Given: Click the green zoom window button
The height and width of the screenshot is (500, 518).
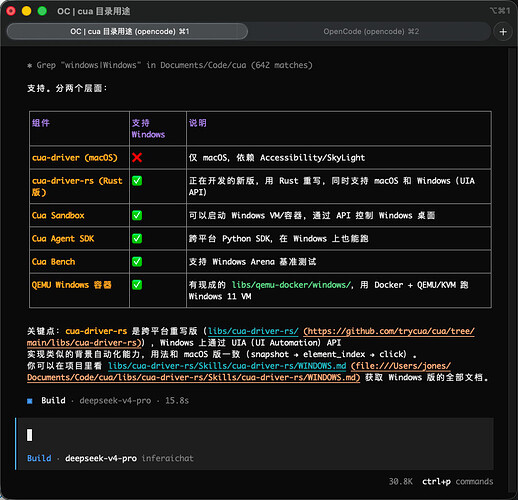Looking at the screenshot, I should [x=42, y=11].
